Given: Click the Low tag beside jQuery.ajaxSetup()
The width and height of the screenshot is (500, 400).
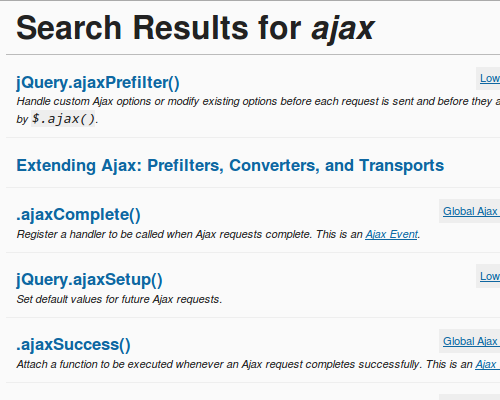Looking at the screenshot, I should pyautogui.click(x=490, y=276).
